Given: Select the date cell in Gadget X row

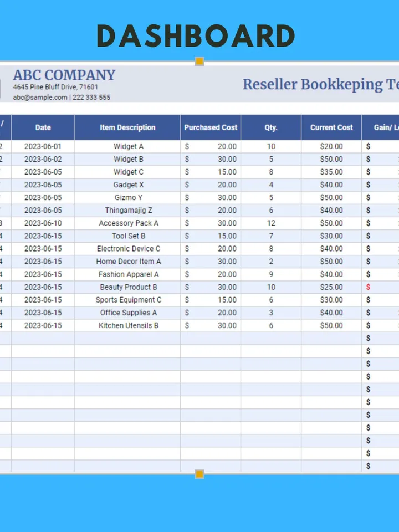Looking at the screenshot, I should point(43,185).
